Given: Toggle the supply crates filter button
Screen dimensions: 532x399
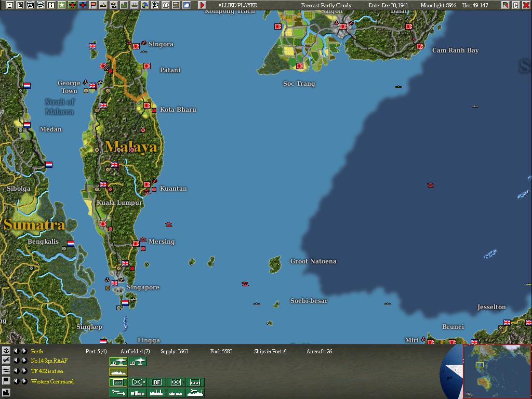Looking at the screenshot, I should 137,393.
